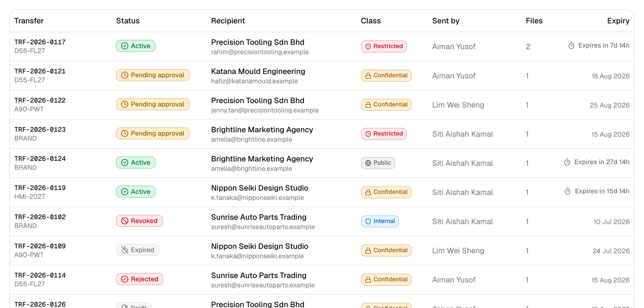Image resolution: width=644 pixels, height=308 pixels.
Task: Click email jenny.tan@precisiontooling.example
Action: (265, 110)
